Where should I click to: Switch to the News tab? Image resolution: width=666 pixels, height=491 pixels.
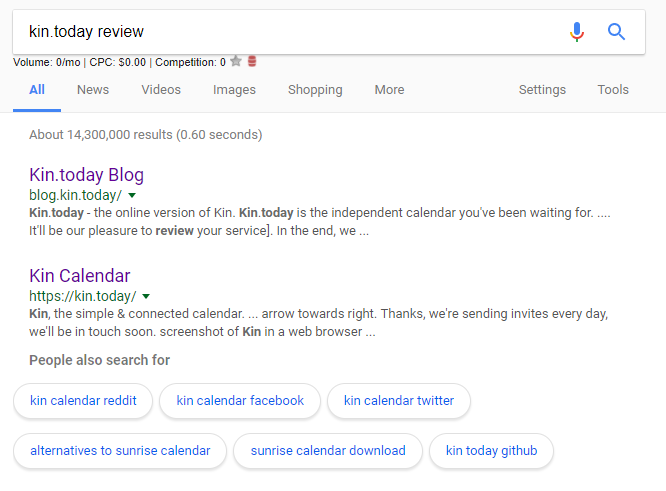(x=93, y=90)
